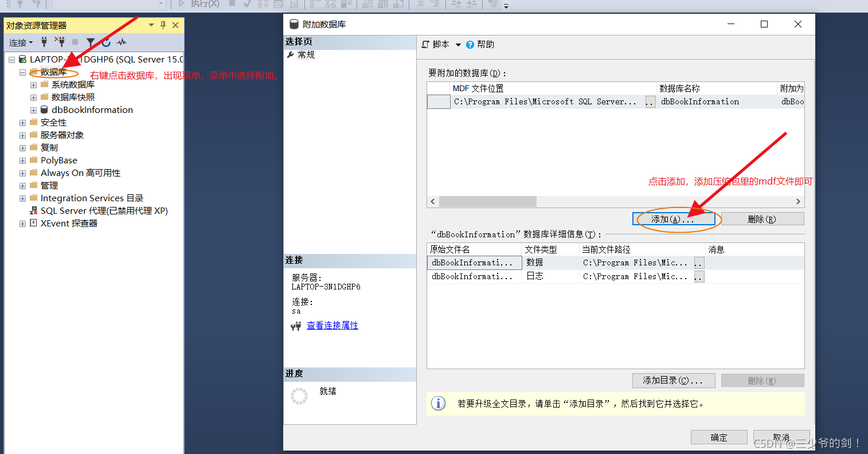The height and width of the screenshot is (454, 868).
Task: Click the 当前文件路径 column header
Action: [x=642, y=249]
